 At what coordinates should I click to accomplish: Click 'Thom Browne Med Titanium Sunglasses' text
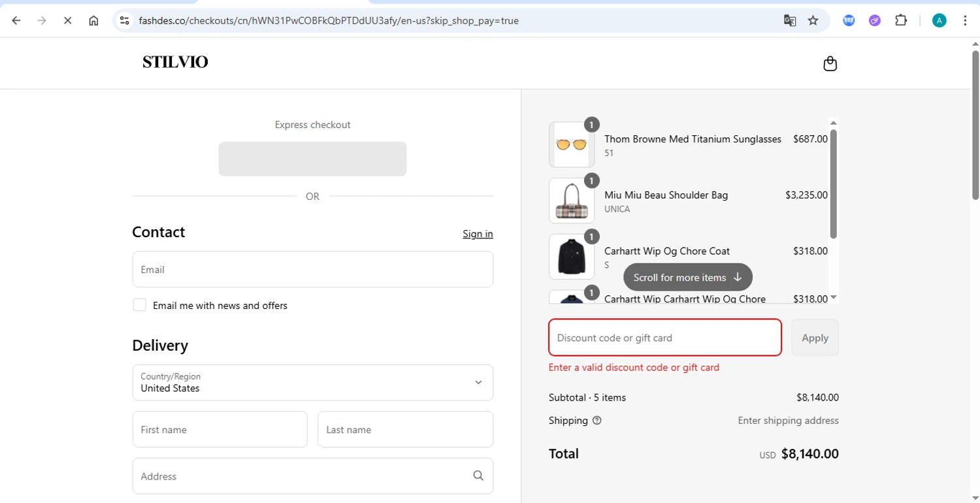click(693, 139)
